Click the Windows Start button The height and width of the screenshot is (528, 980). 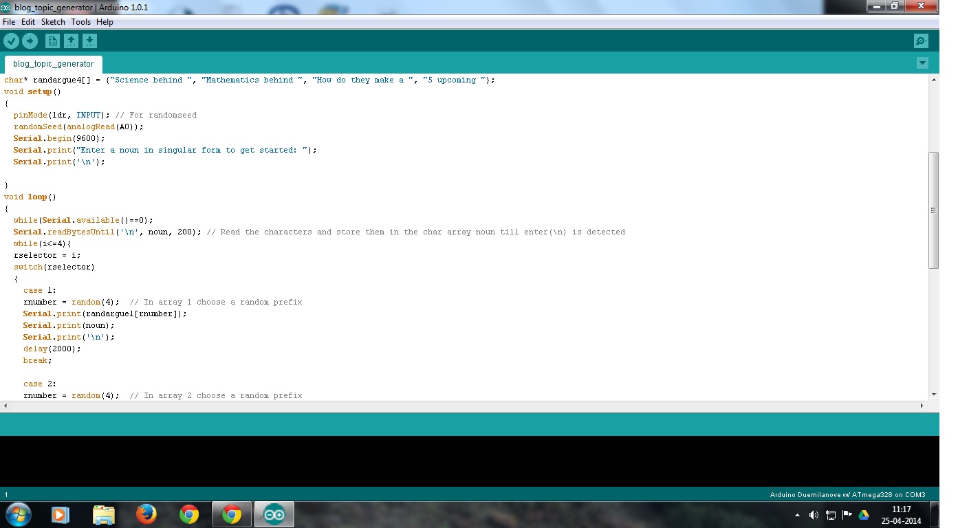18,514
